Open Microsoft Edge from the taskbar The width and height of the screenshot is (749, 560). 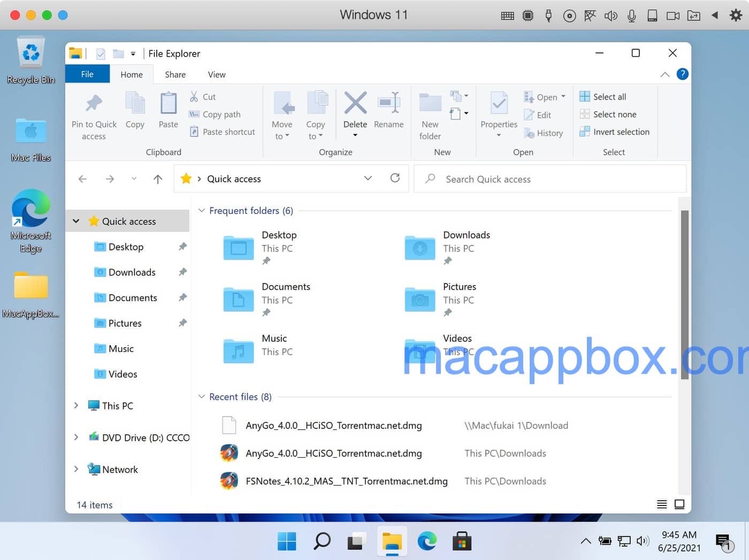[427, 541]
